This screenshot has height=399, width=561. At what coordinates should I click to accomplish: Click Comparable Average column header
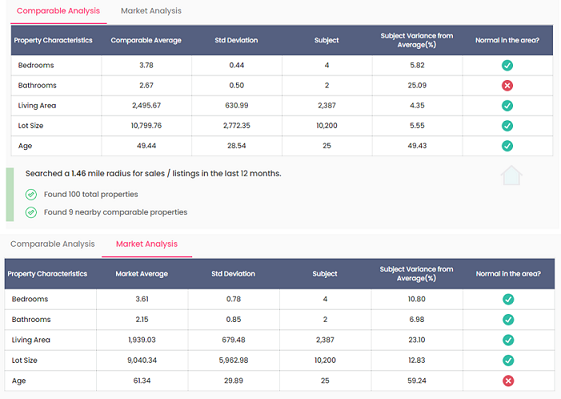[x=146, y=40]
